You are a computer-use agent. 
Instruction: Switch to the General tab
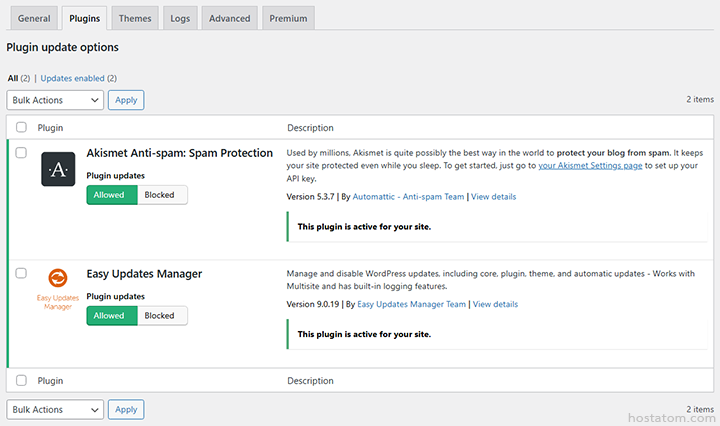(34, 18)
